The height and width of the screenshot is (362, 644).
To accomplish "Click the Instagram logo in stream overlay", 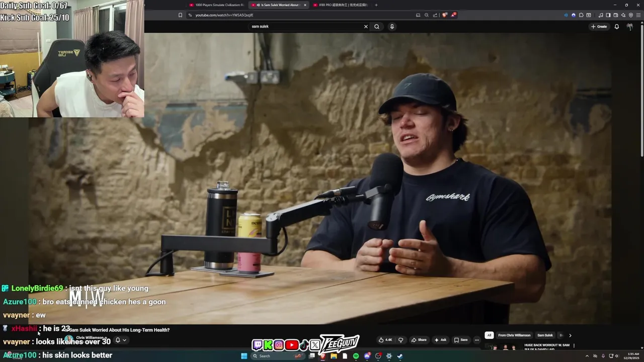I will tap(278, 345).
